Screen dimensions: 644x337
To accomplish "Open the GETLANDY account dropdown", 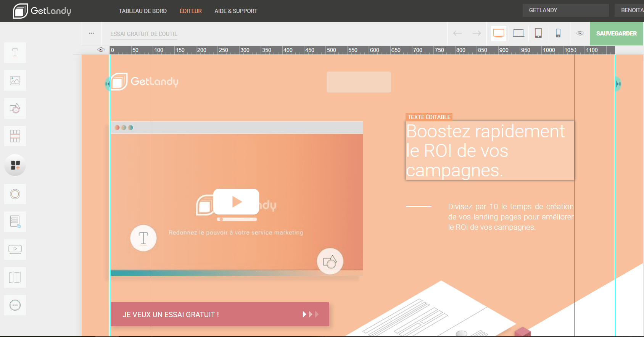I will (565, 10).
